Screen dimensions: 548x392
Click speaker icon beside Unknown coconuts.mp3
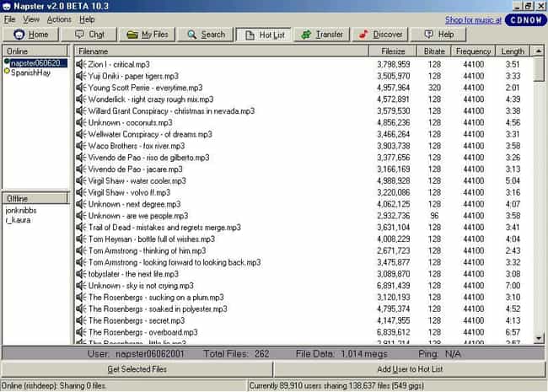tap(81, 122)
